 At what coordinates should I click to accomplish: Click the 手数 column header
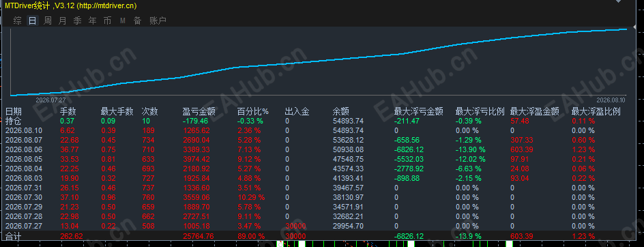(x=68, y=111)
